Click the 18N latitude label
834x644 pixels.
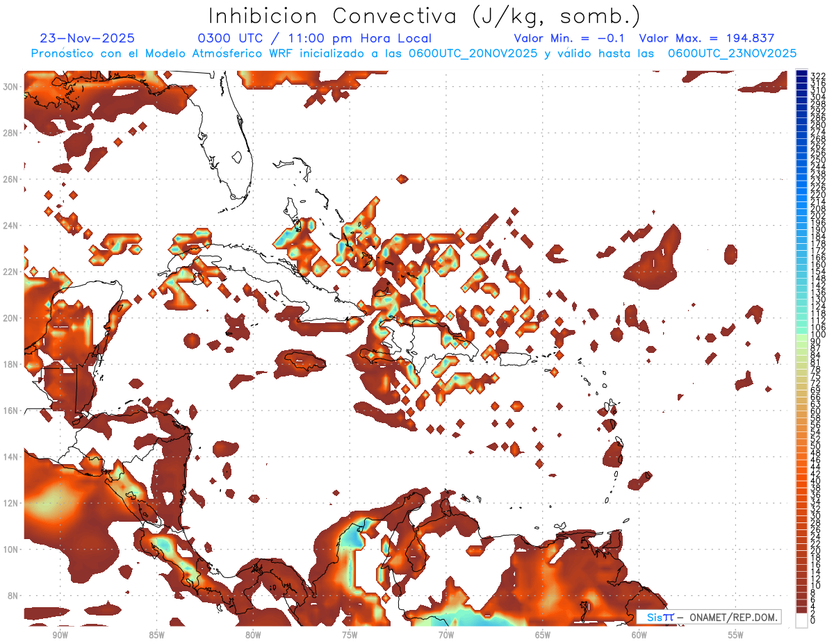pyautogui.click(x=12, y=364)
